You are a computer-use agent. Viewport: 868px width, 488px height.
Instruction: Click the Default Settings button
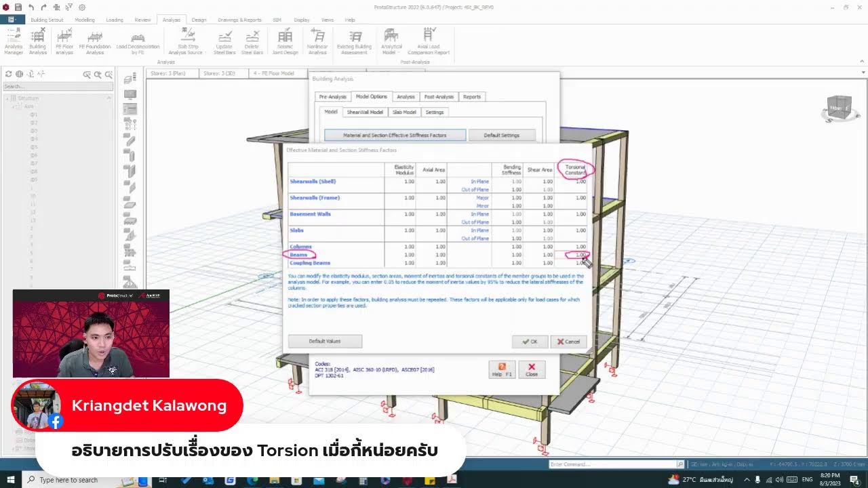(x=502, y=136)
